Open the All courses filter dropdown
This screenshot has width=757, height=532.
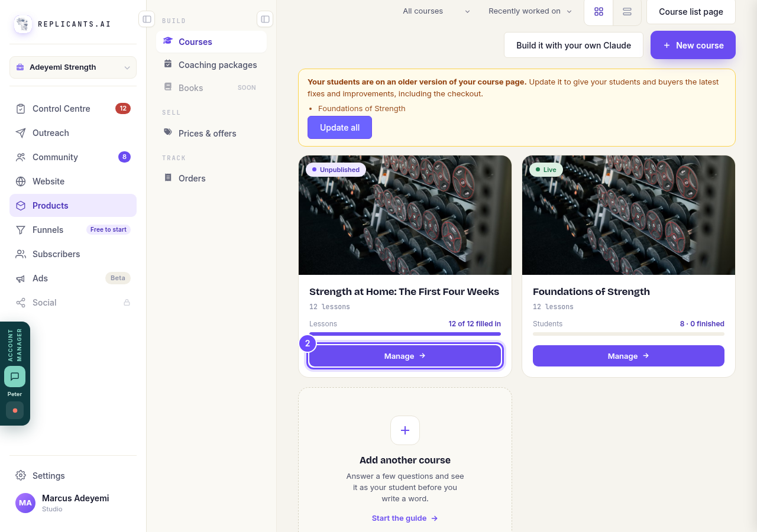(x=436, y=11)
